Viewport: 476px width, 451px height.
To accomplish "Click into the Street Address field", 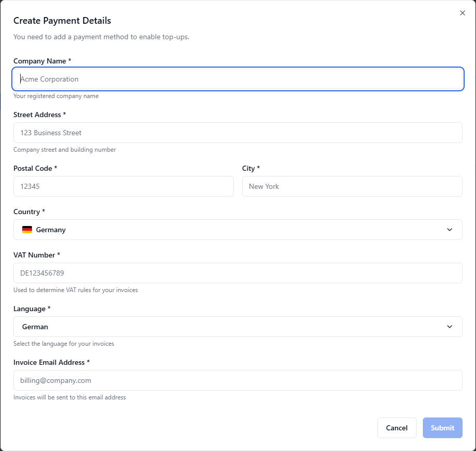I will coord(237,133).
